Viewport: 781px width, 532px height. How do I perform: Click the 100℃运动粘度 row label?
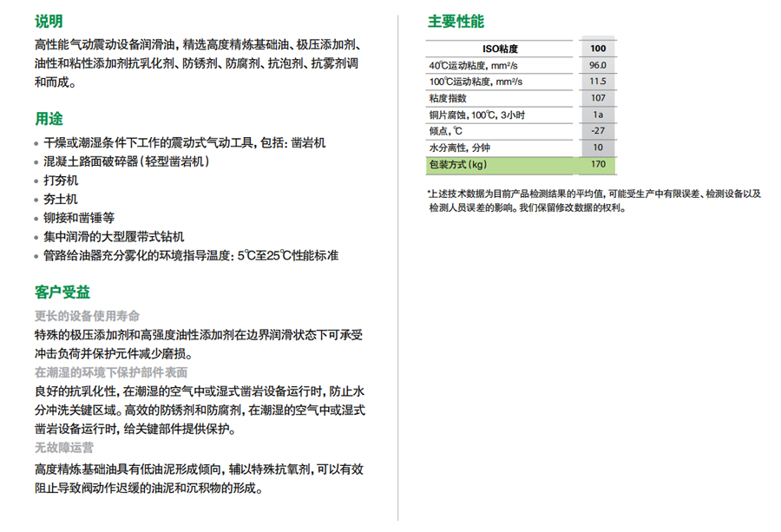click(x=476, y=82)
